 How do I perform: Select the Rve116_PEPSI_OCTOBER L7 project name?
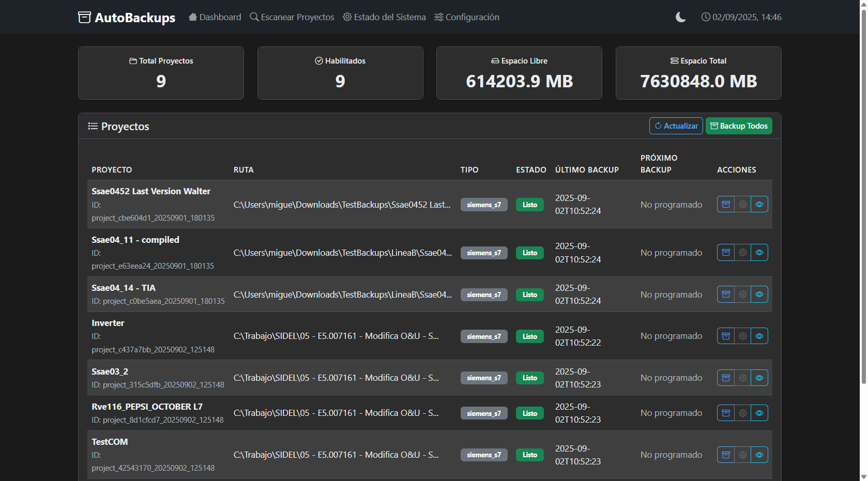coord(147,407)
